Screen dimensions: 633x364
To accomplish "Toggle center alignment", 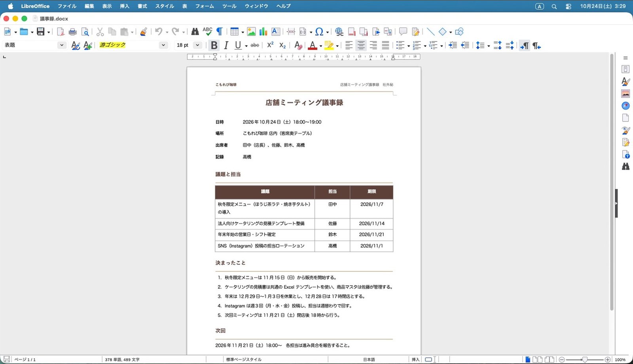I will click(x=361, y=45).
